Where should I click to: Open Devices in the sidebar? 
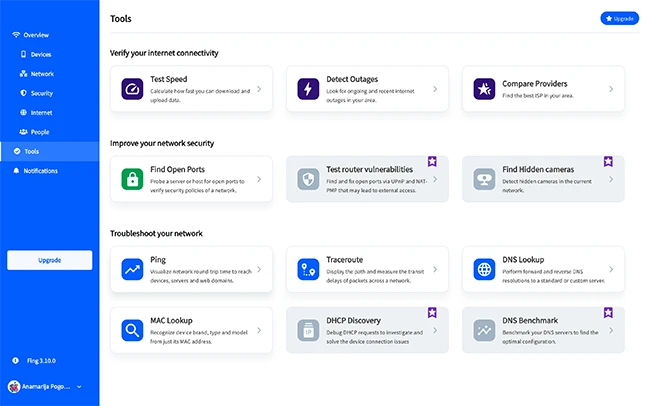40,54
